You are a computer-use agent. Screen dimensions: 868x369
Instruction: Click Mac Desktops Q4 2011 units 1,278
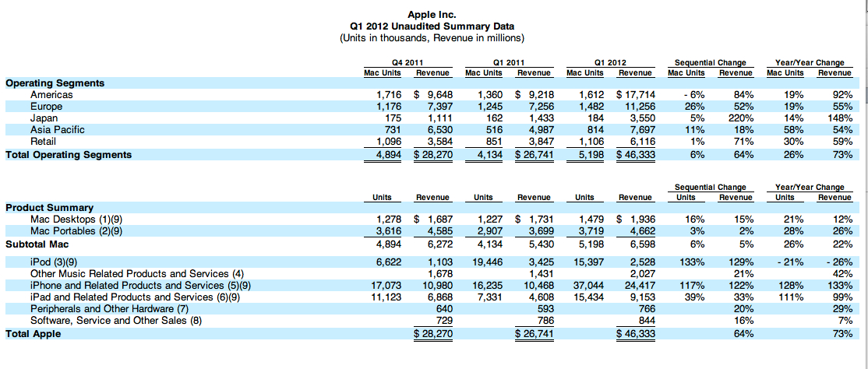tap(388, 219)
